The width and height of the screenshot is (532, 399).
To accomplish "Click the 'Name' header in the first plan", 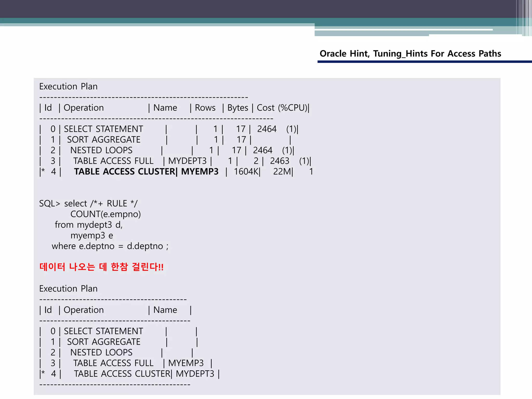I will [165, 108].
